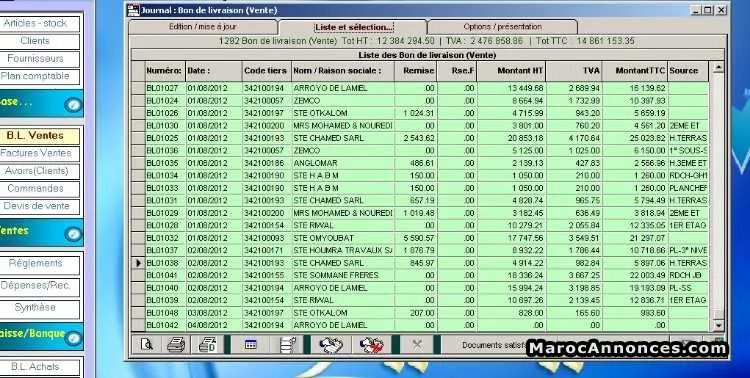Click name STE OTKALOM in row BL01026
750x378 pixels.
click(x=342, y=113)
